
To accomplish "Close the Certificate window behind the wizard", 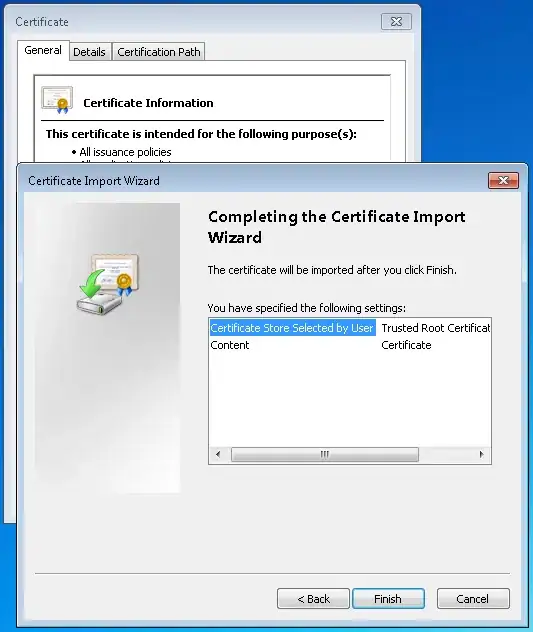I will [396, 21].
